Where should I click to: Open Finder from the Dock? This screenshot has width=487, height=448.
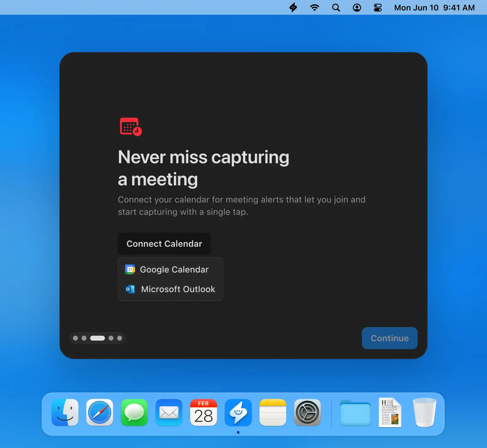pyautogui.click(x=65, y=412)
